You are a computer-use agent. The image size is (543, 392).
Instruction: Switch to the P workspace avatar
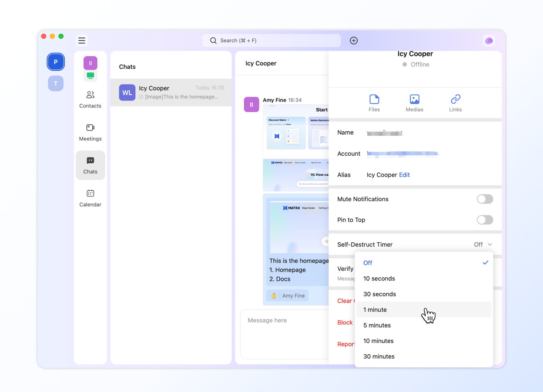point(56,62)
